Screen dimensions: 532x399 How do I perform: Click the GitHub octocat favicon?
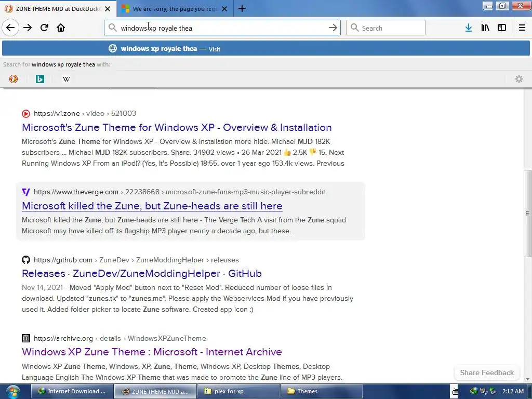[x=26, y=260]
